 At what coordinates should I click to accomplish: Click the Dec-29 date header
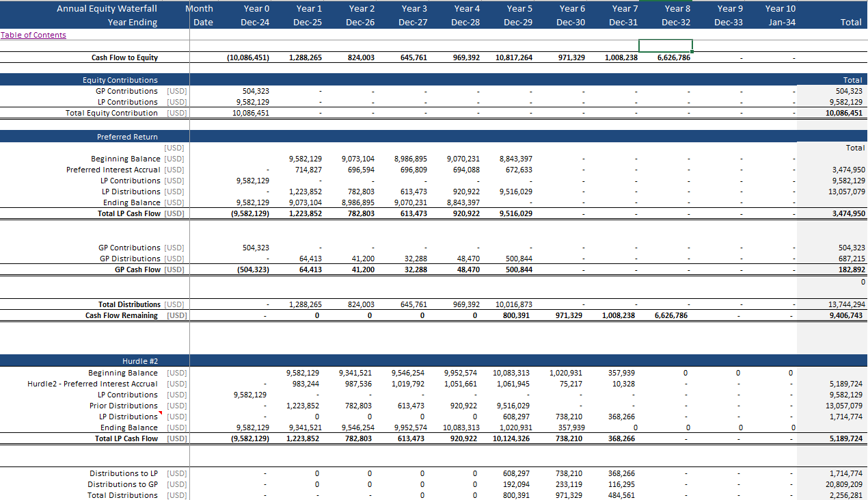(517, 23)
